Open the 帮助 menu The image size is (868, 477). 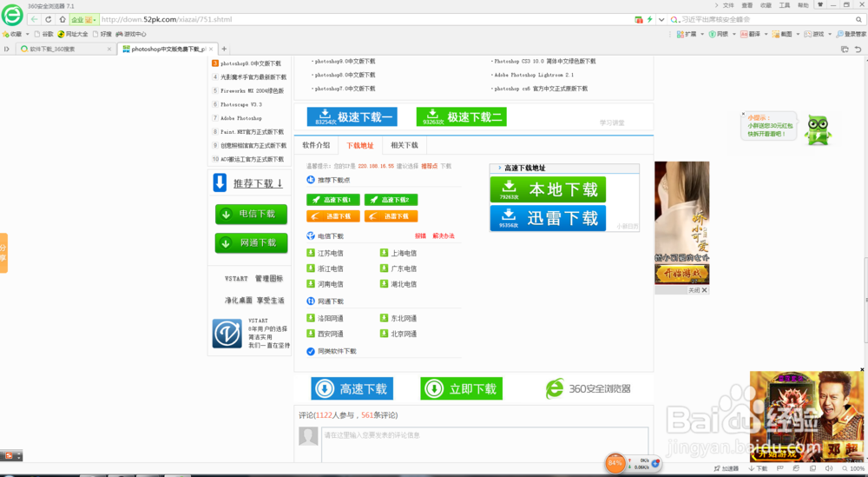coord(803,5)
